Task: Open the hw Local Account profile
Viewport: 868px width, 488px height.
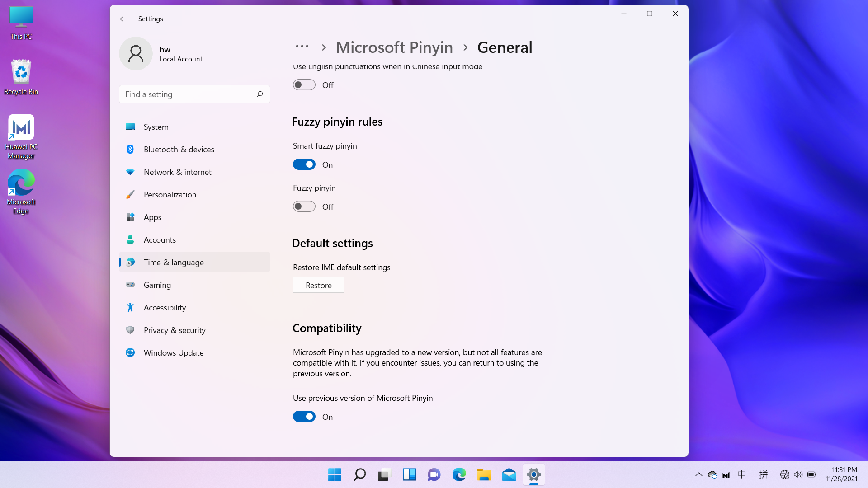Action: [161, 53]
